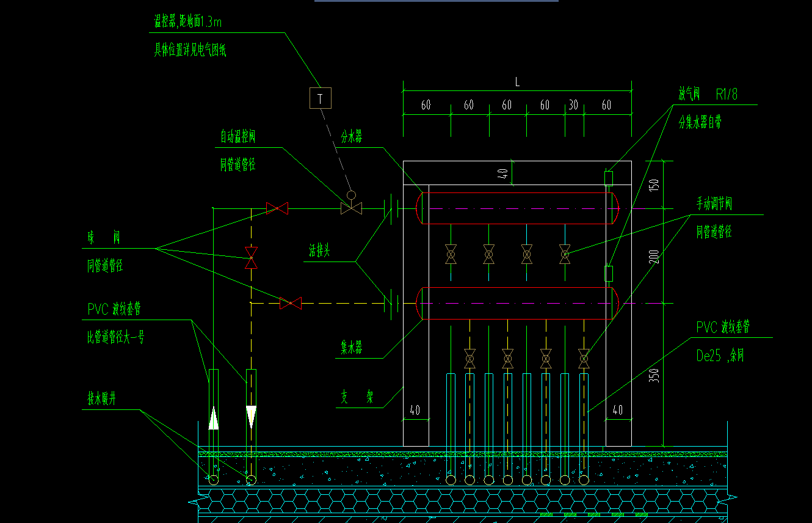Click the 手动调节阀 label
Viewport: 812px width, 523px height.
(714, 204)
